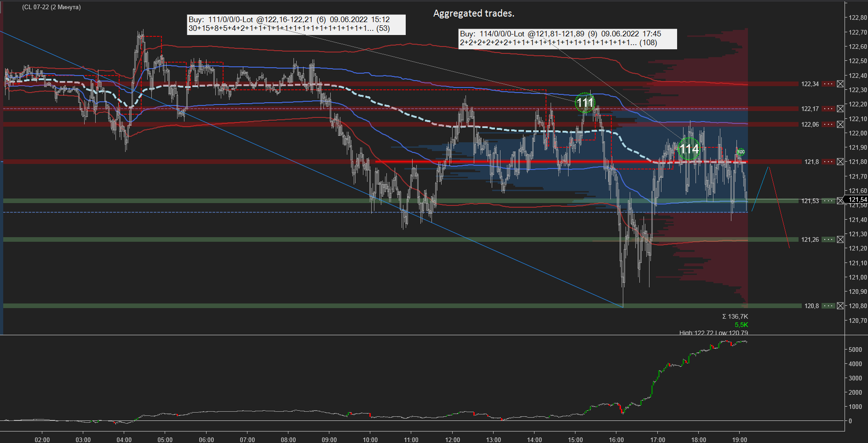The image size is (868, 443).
Task: Click the 12:00 time axis label
Action: (x=453, y=439)
